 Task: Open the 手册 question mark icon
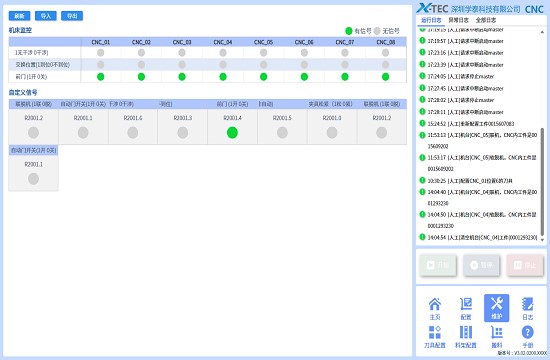528,336
